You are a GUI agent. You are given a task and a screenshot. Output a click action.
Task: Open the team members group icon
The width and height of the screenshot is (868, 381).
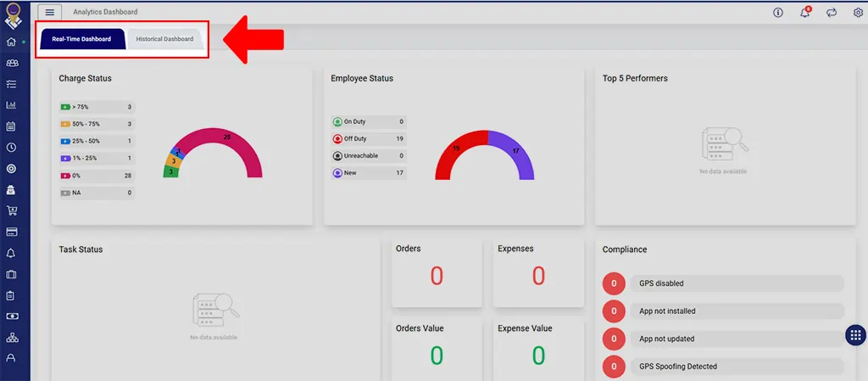(x=12, y=63)
